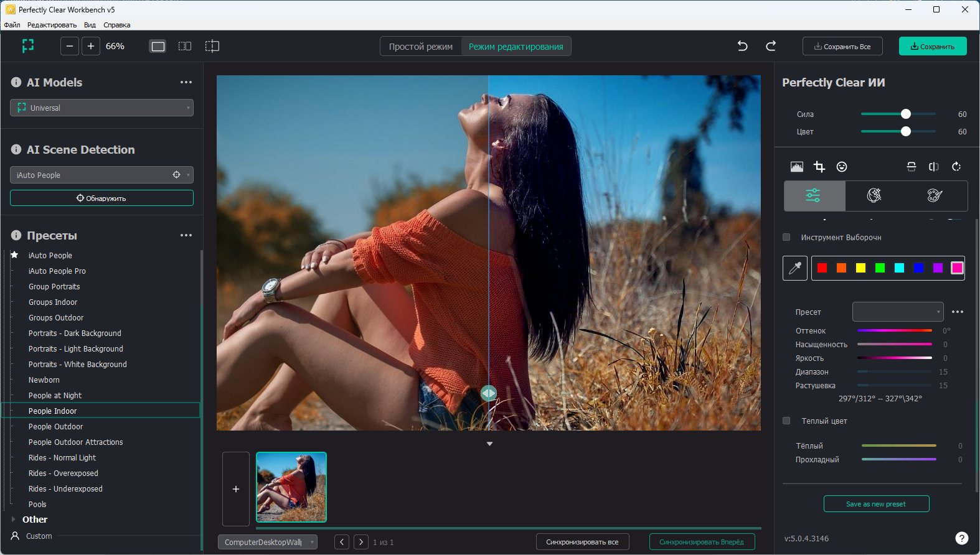This screenshot has width=980, height=555.
Task: Open the Universal AI model dropdown
Action: pos(101,108)
